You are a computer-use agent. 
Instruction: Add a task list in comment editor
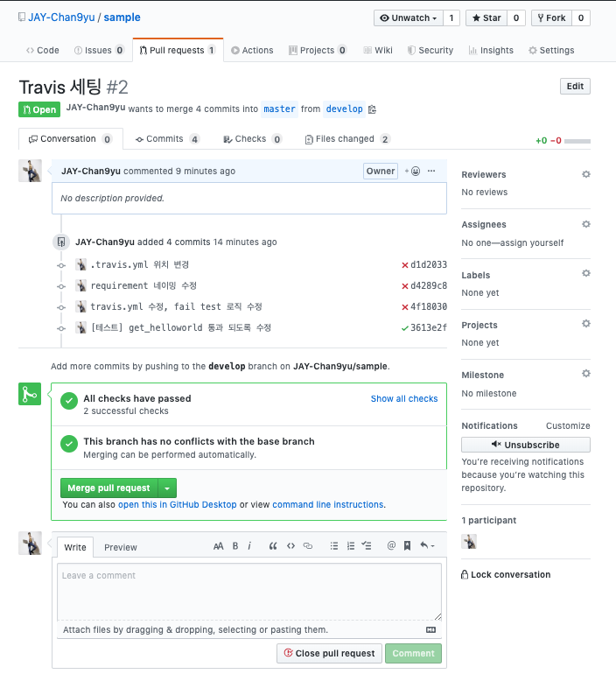pyautogui.click(x=367, y=546)
